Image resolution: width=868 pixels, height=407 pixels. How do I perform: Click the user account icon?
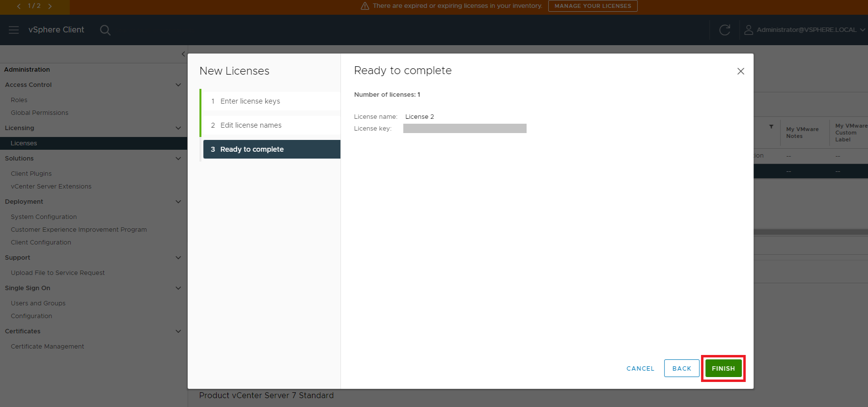click(x=748, y=30)
